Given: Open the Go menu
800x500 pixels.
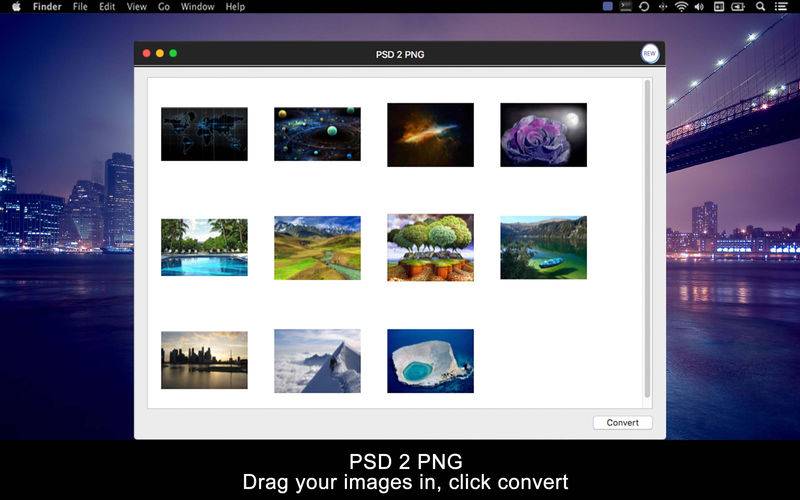Looking at the screenshot, I should coord(164,7).
